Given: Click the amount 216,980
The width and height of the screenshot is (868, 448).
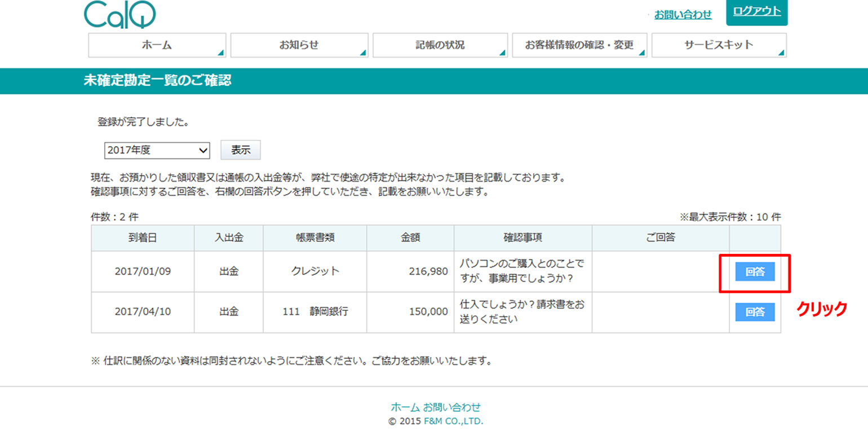Looking at the screenshot, I should pos(428,271).
